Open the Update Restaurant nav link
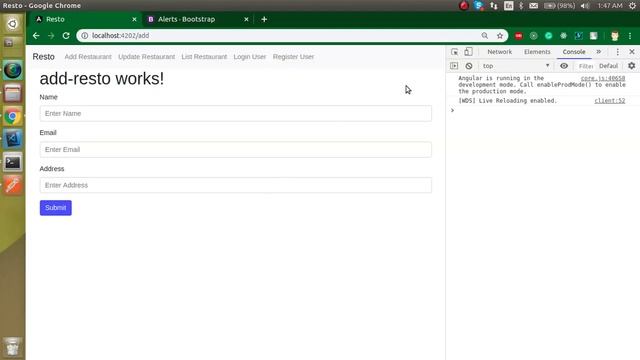 (x=147, y=57)
